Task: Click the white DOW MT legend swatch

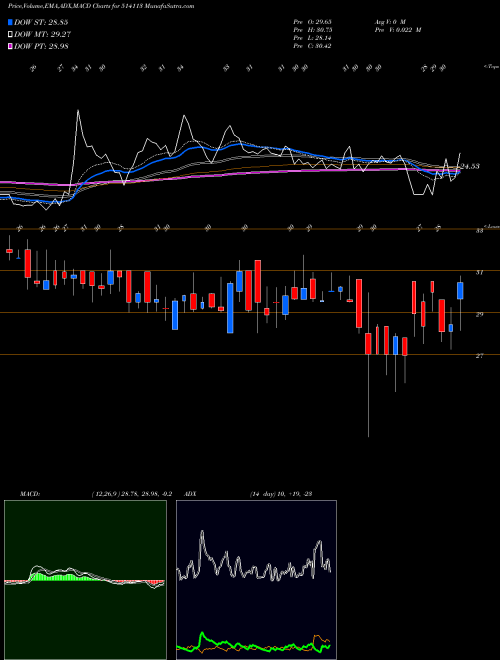Action: pos(11,35)
